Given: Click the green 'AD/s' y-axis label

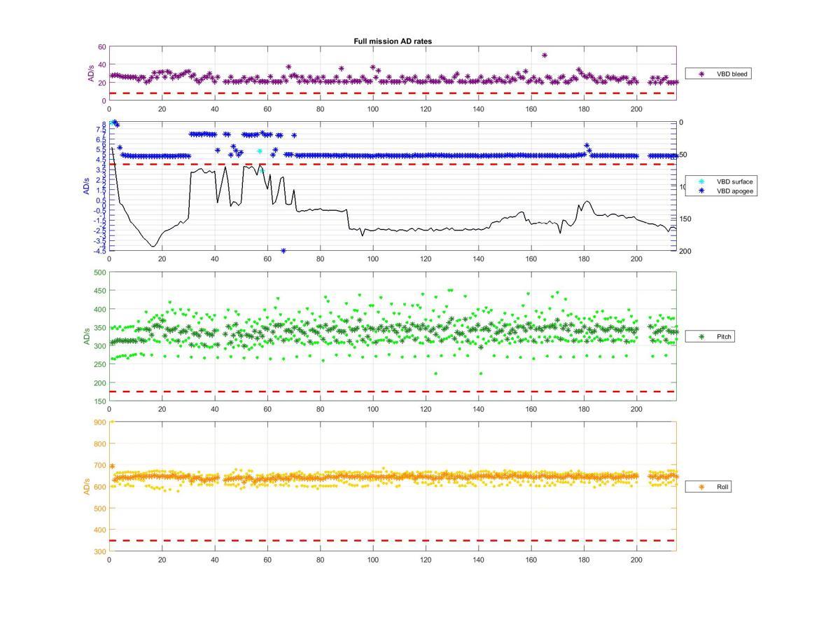Looking at the screenshot, I should point(87,336).
